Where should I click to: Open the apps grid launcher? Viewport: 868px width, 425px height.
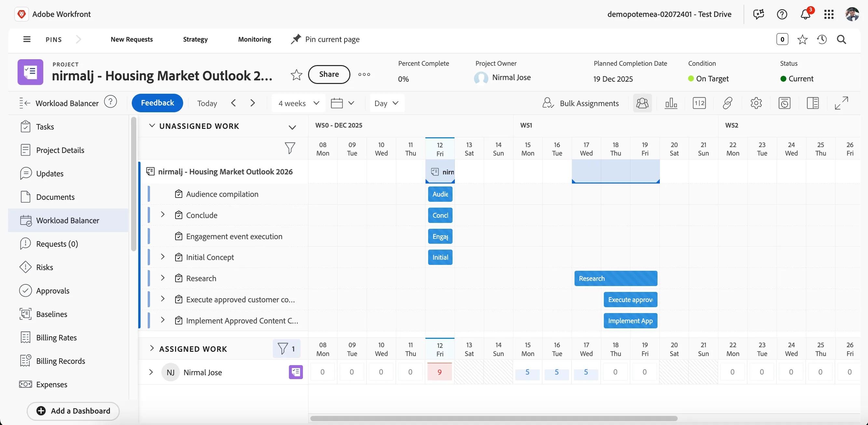click(x=829, y=14)
